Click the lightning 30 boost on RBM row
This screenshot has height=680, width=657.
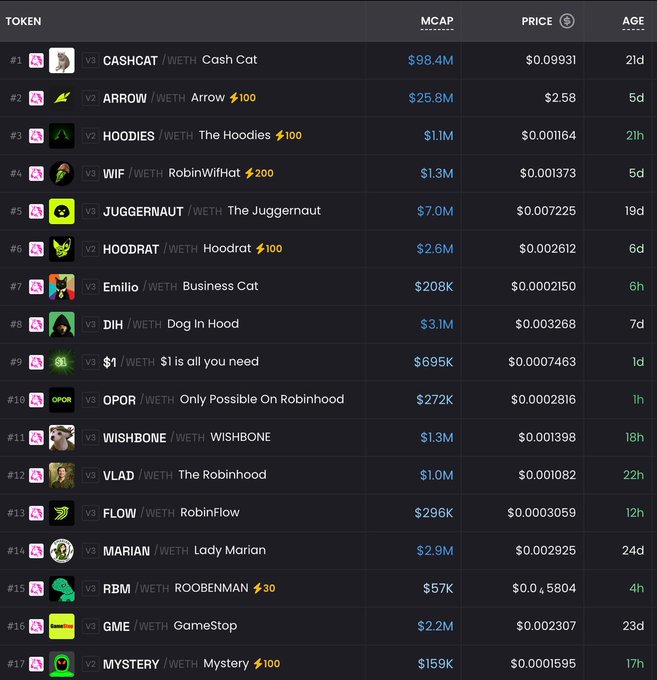[x=264, y=588]
